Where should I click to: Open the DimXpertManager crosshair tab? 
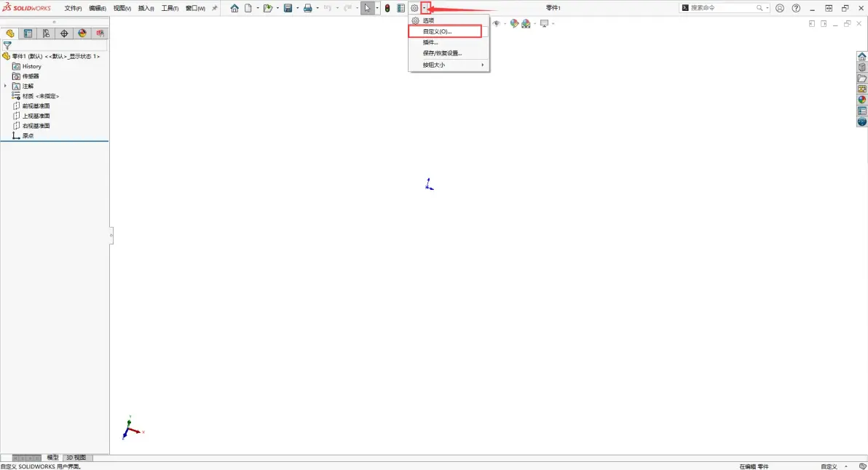pos(64,33)
